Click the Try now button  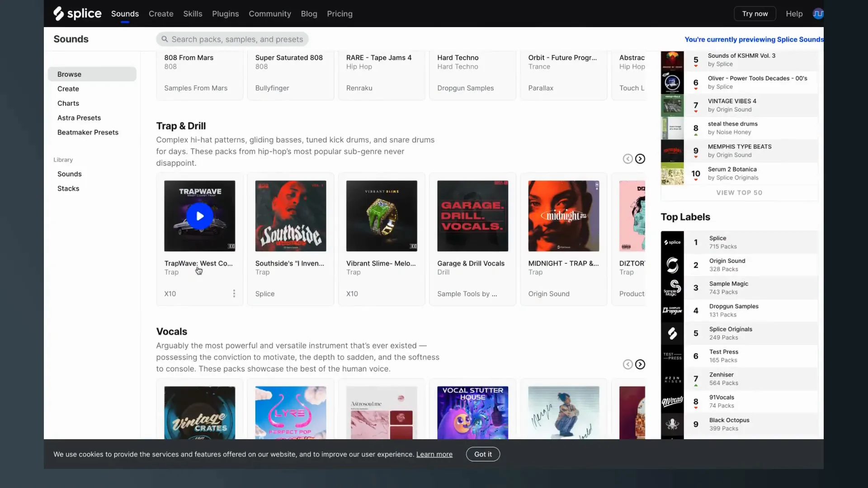755,14
